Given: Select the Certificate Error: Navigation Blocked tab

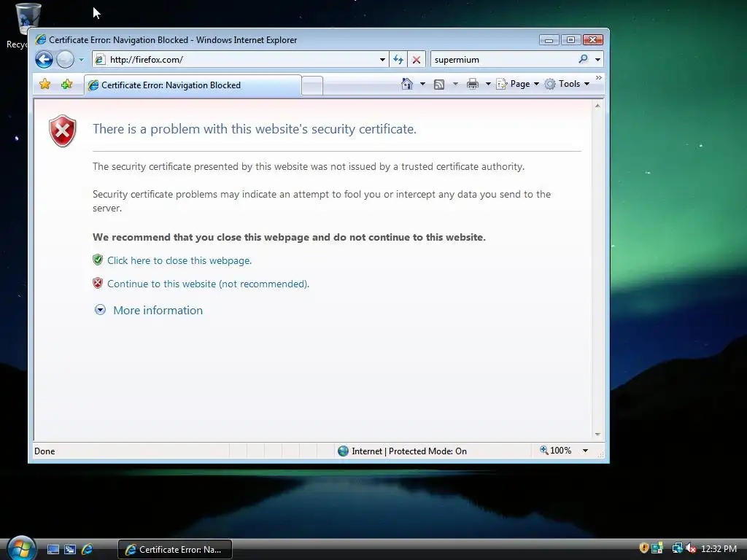Looking at the screenshot, I should [193, 85].
